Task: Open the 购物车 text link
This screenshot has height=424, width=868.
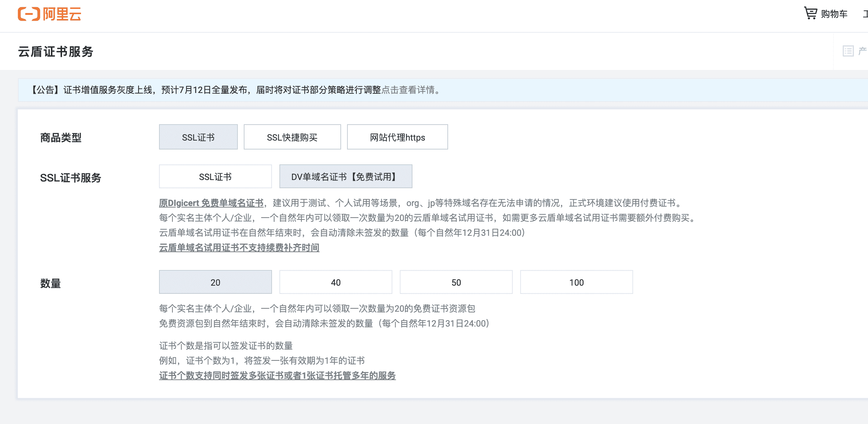Action: [x=834, y=14]
